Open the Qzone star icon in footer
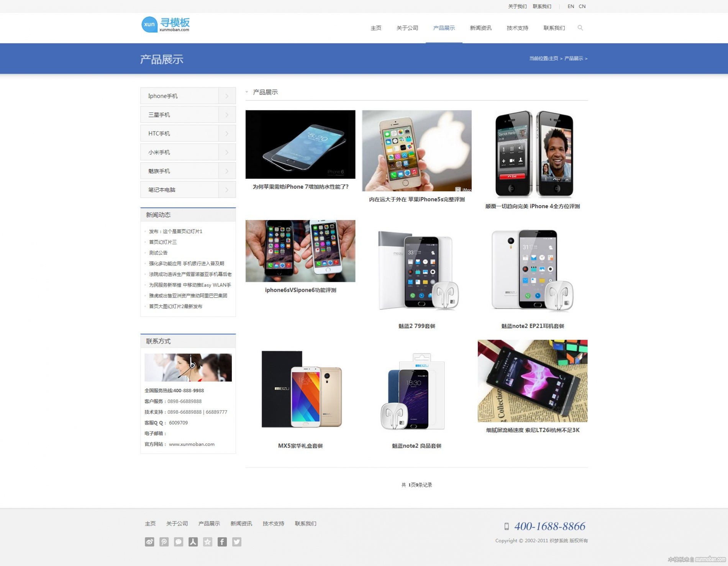Image resolution: width=728 pixels, height=566 pixels. tap(208, 541)
